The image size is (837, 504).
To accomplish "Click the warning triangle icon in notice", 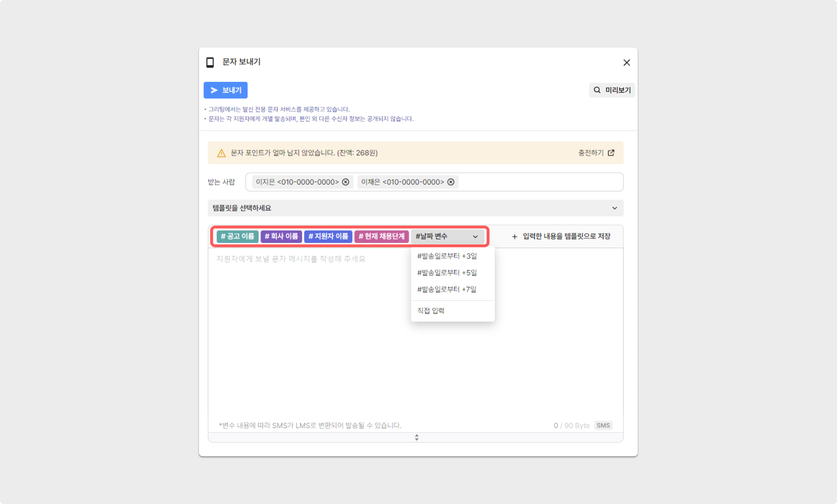I will coord(221,153).
